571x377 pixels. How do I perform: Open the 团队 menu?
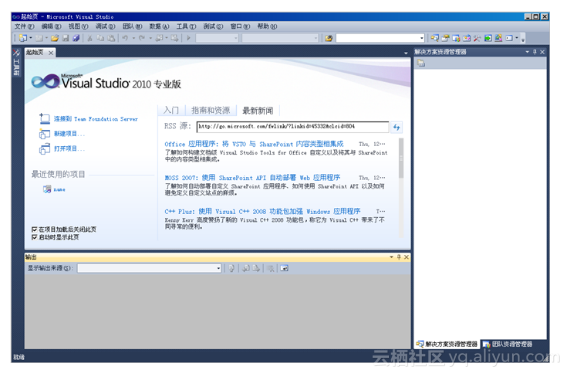click(x=132, y=26)
